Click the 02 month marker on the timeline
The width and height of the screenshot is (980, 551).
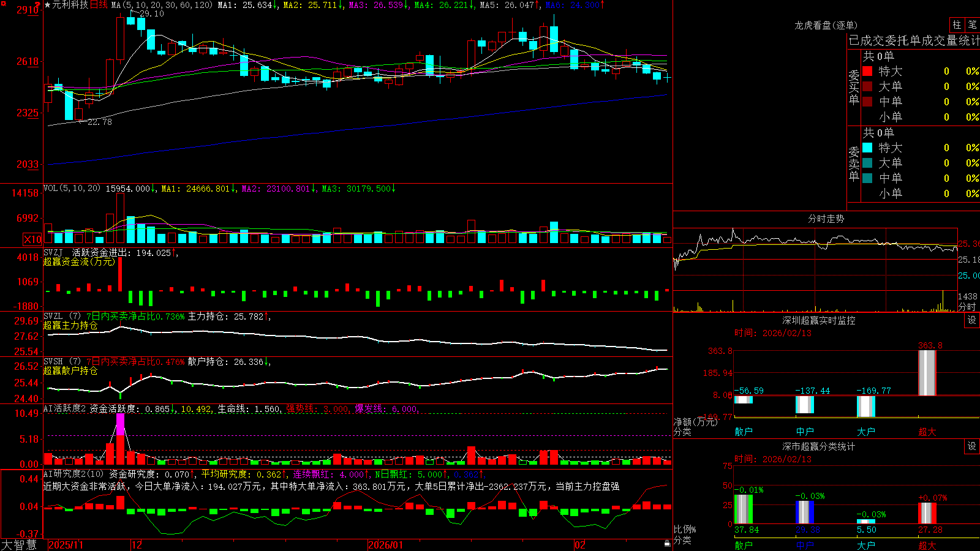(581, 545)
